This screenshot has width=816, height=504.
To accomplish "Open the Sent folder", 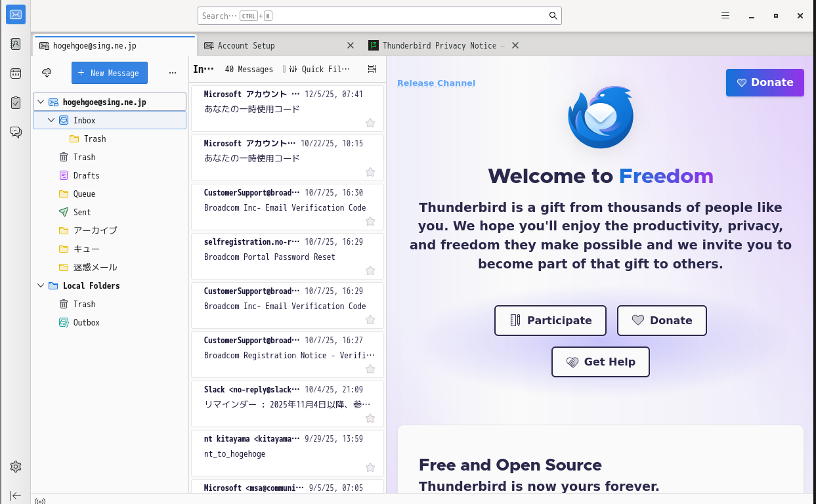I will [x=110, y=212].
